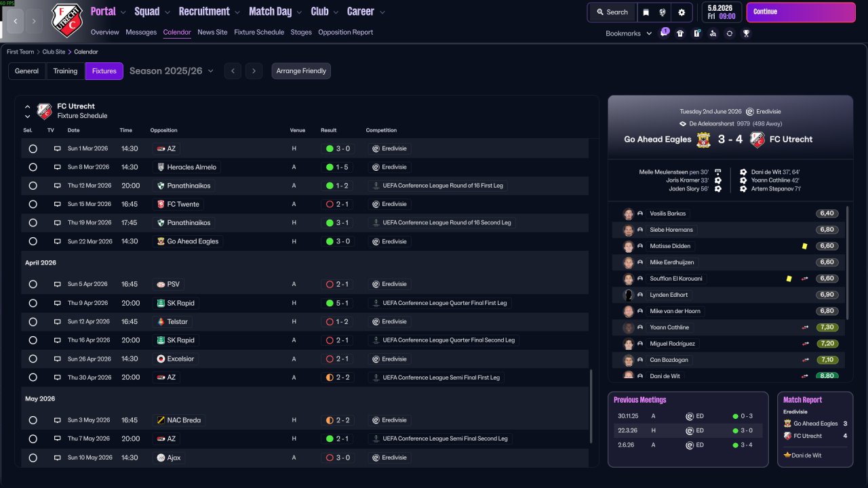Click the PSV club logo
Screen dimensions: 868x488
point(161,285)
